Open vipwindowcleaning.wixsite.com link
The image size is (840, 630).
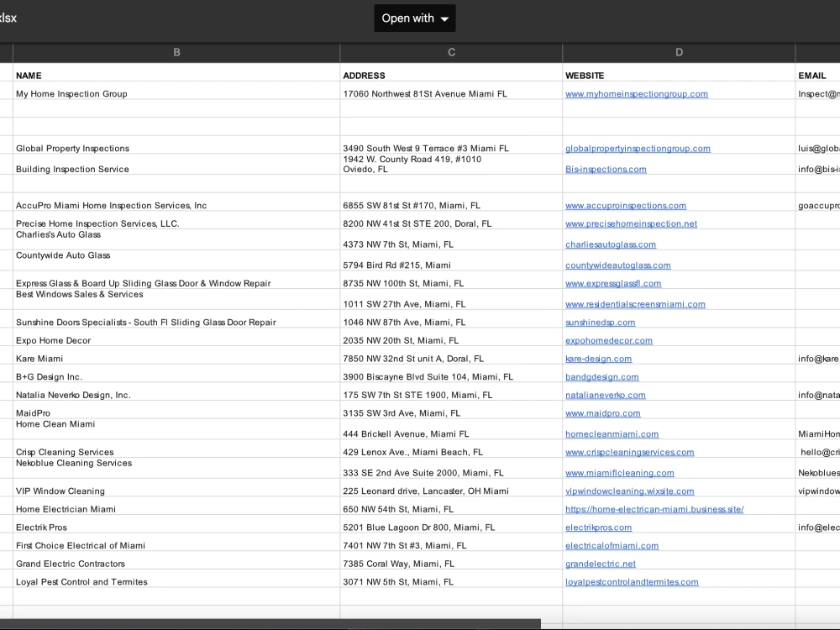[629, 491]
